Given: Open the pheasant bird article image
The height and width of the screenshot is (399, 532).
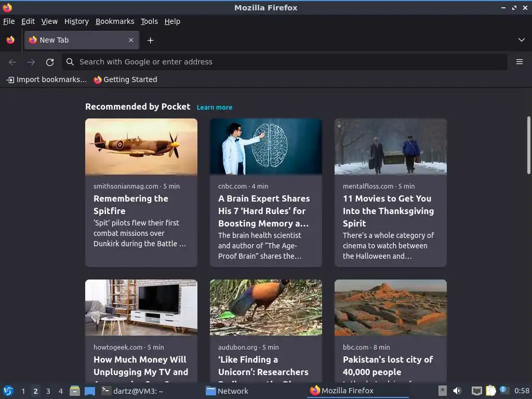Looking at the screenshot, I should point(265,308).
